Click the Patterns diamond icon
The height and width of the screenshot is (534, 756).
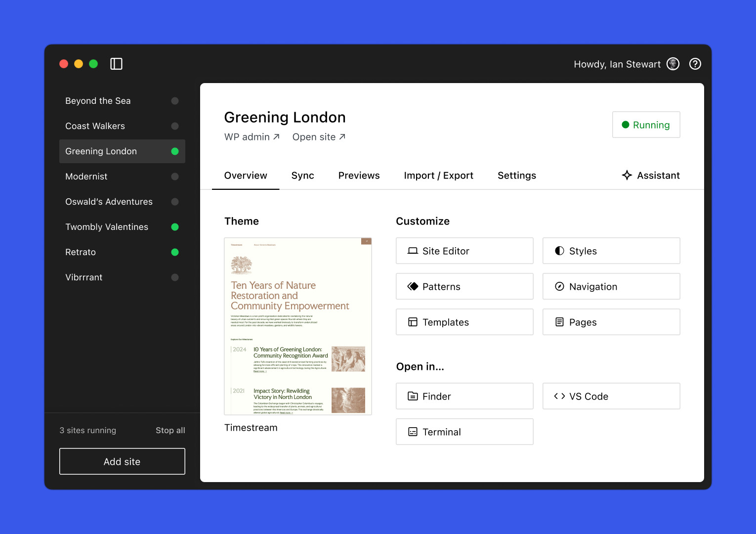[413, 286]
